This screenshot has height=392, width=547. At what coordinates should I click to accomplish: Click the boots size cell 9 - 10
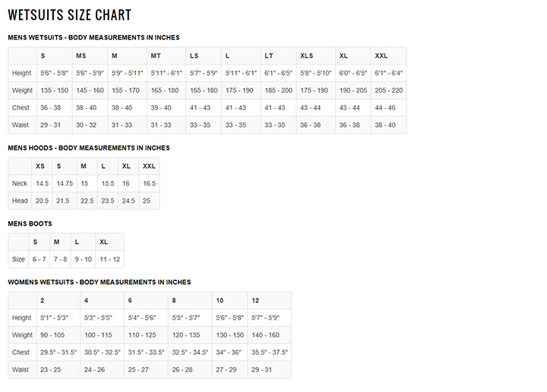[83, 259]
